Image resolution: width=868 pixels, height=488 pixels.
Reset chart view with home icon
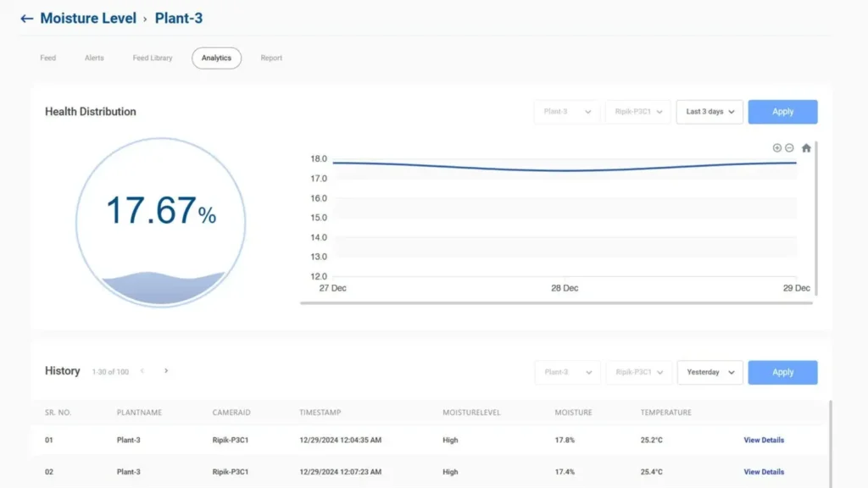pos(806,147)
